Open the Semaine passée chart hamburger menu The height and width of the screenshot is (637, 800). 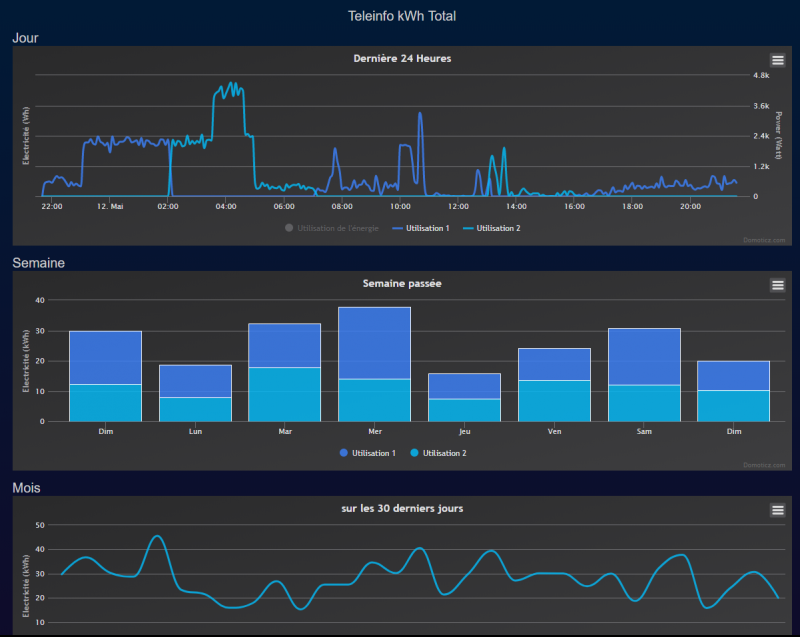pos(778,285)
